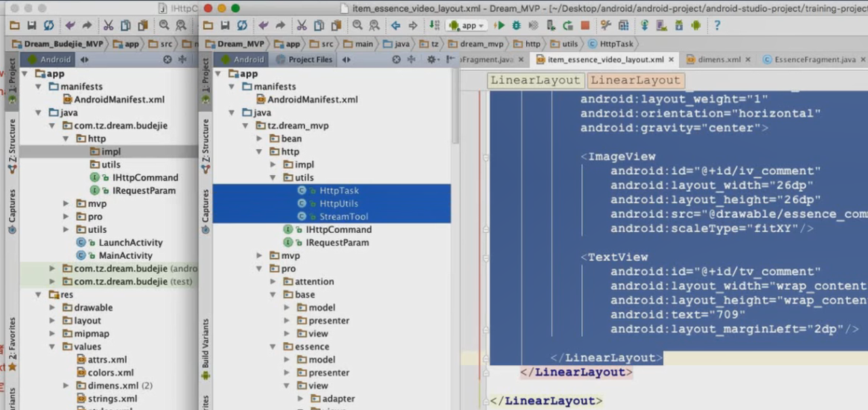The height and width of the screenshot is (410, 868).
Task: Click the HttpTask breadcrumb in navigation bar
Action: (x=610, y=44)
